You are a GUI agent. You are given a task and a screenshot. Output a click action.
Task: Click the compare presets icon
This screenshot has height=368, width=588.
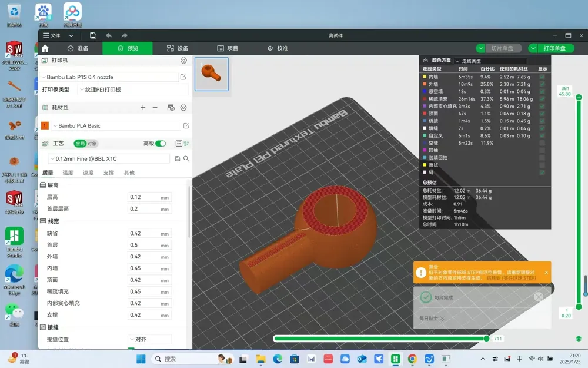(186, 144)
